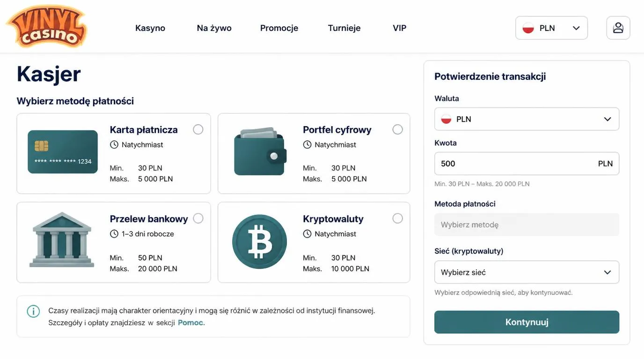644x359 pixels.
Task: Open the Promocje menu item
Action: (279, 28)
